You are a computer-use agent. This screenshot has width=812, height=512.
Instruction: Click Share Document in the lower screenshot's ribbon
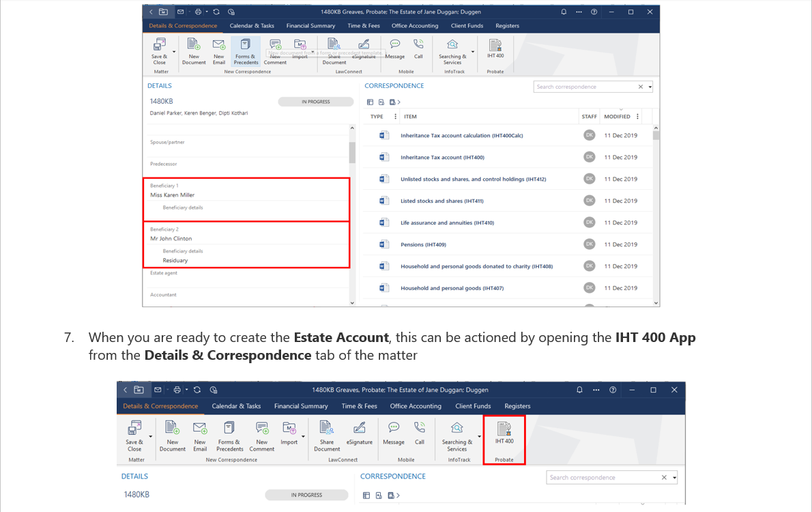click(x=327, y=433)
